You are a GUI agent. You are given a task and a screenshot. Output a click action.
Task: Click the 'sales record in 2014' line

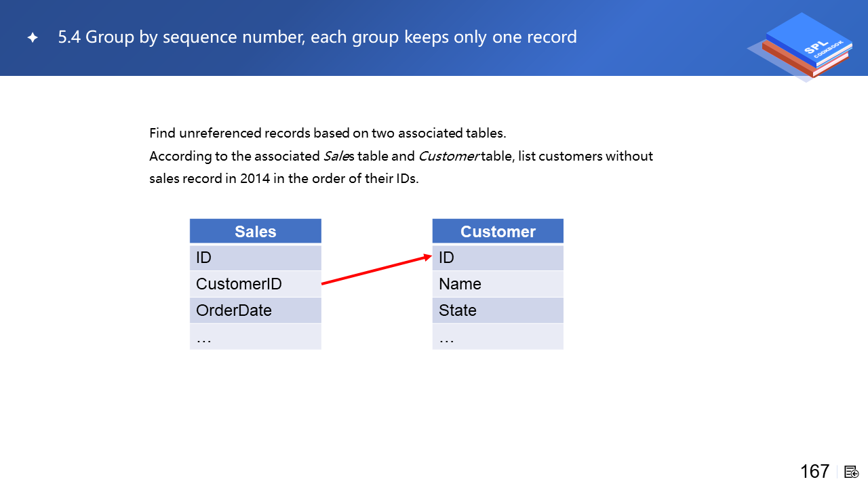click(x=284, y=180)
